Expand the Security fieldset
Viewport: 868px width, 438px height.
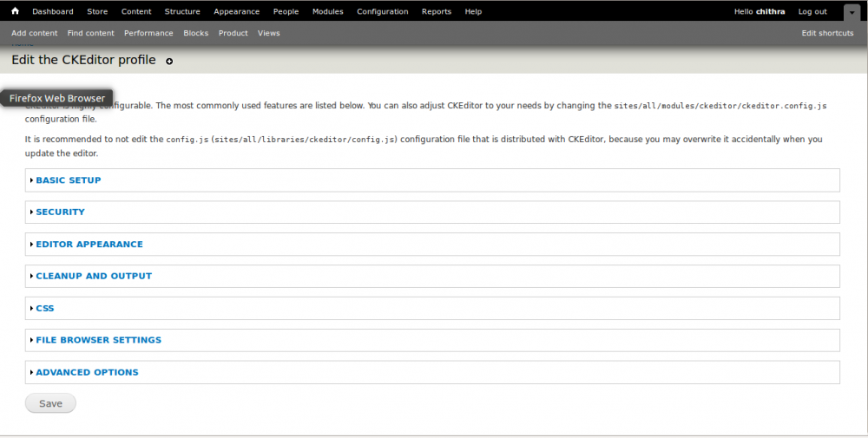click(60, 212)
